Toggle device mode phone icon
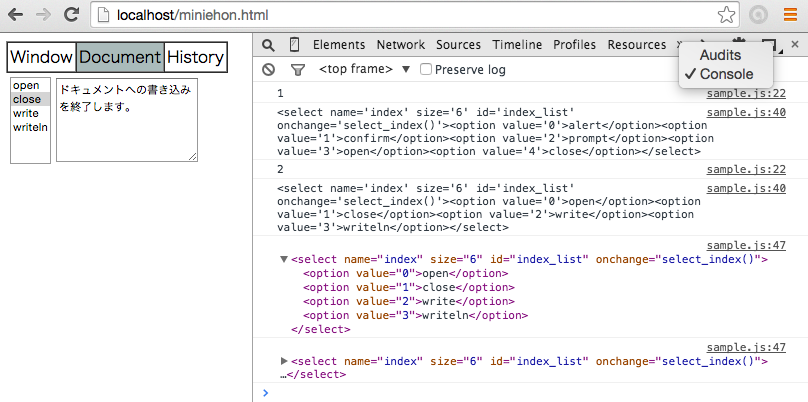 point(295,45)
